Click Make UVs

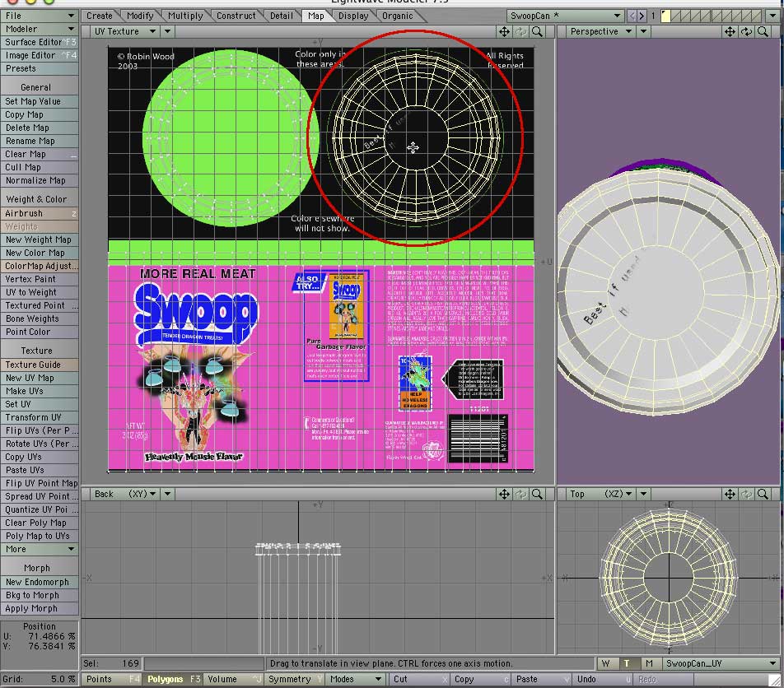(x=40, y=391)
